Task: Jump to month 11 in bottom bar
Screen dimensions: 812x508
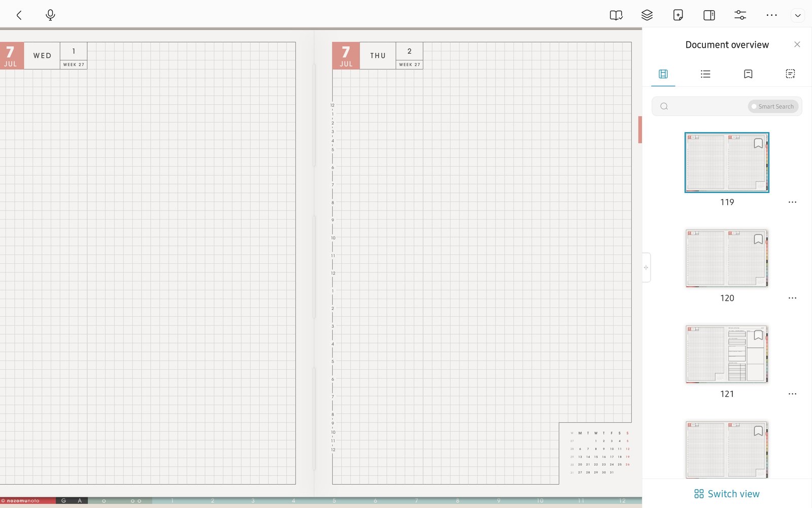Action: 581,501
